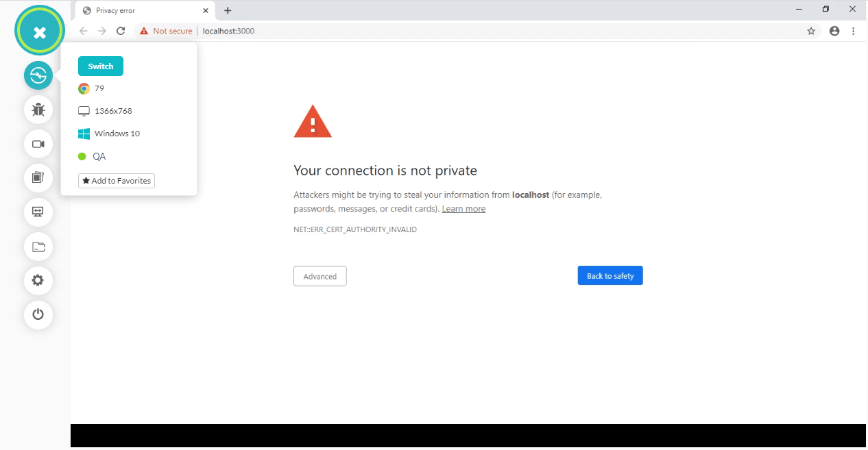Open a new browser tab
868x450 pixels.
pos(228,10)
